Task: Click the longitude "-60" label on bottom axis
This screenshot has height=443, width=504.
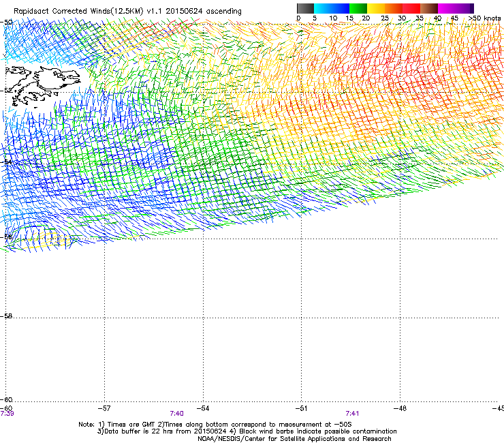Action: (x=6, y=408)
